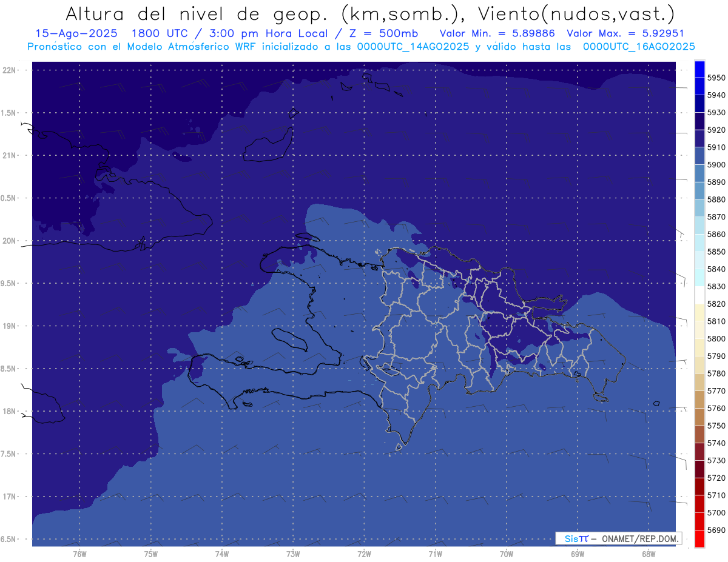This screenshot has height=562, width=728.
Task: Click the 'Valor Min. = 5.89886' text
Action: click(497, 34)
